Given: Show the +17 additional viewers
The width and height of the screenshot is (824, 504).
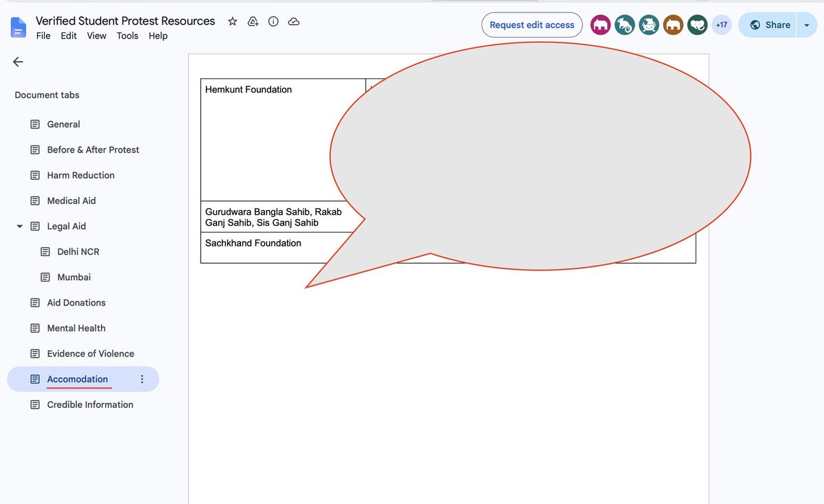Looking at the screenshot, I should [722, 25].
